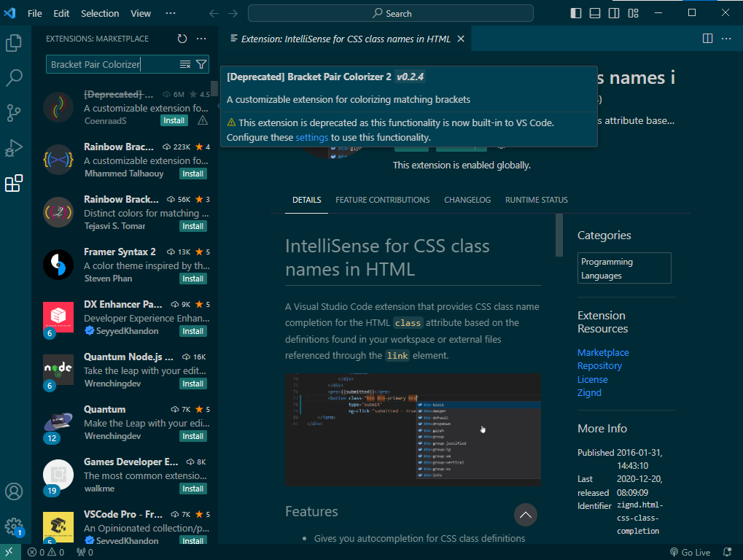Viewport: 743px width, 560px height.
Task: Switch to the Changelog tab
Action: tap(467, 200)
